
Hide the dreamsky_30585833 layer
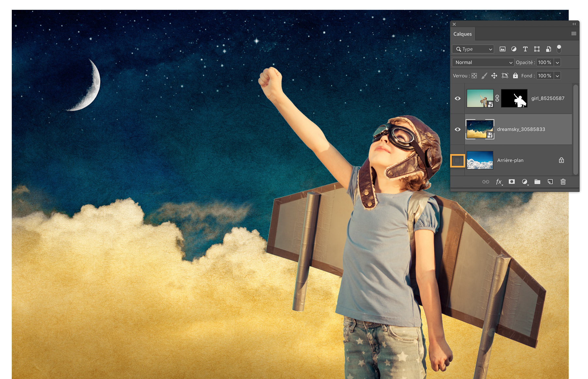tap(458, 129)
